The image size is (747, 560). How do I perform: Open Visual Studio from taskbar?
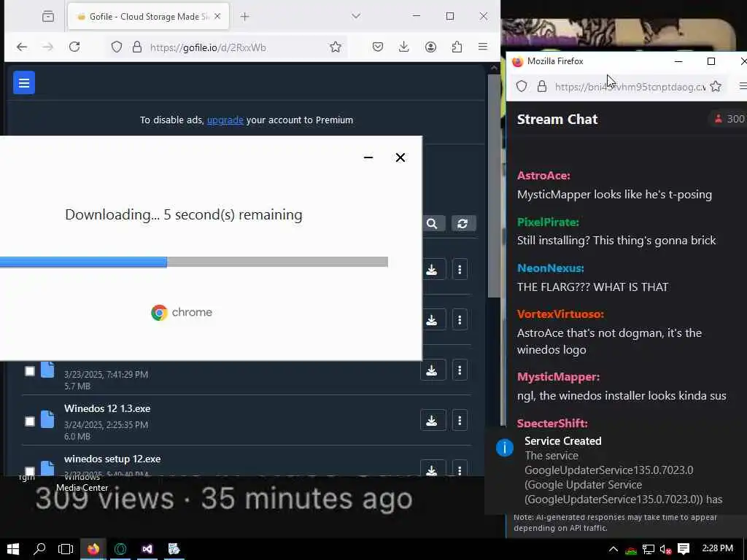pos(147,549)
